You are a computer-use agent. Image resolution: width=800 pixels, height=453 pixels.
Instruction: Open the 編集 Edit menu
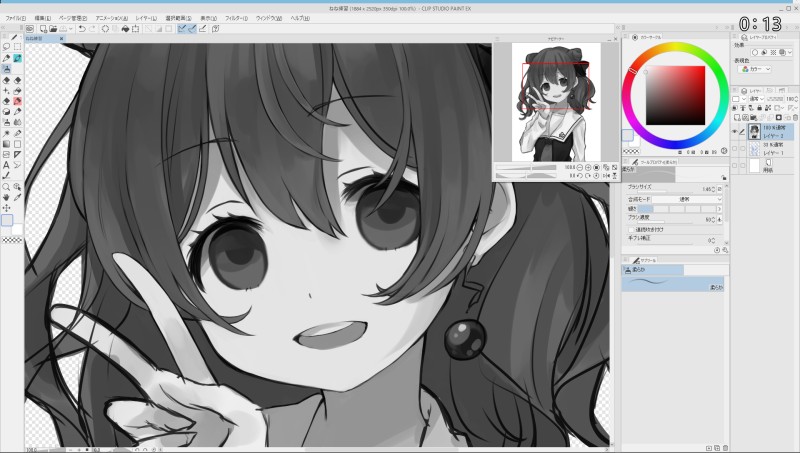(42, 18)
